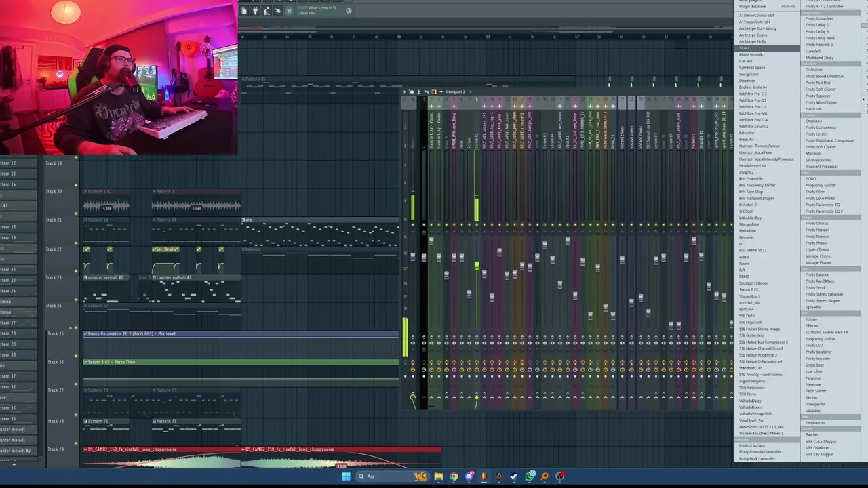The image size is (868, 488).
Task: Choose Fruity Balance effect
Action: click(x=817, y=274)
